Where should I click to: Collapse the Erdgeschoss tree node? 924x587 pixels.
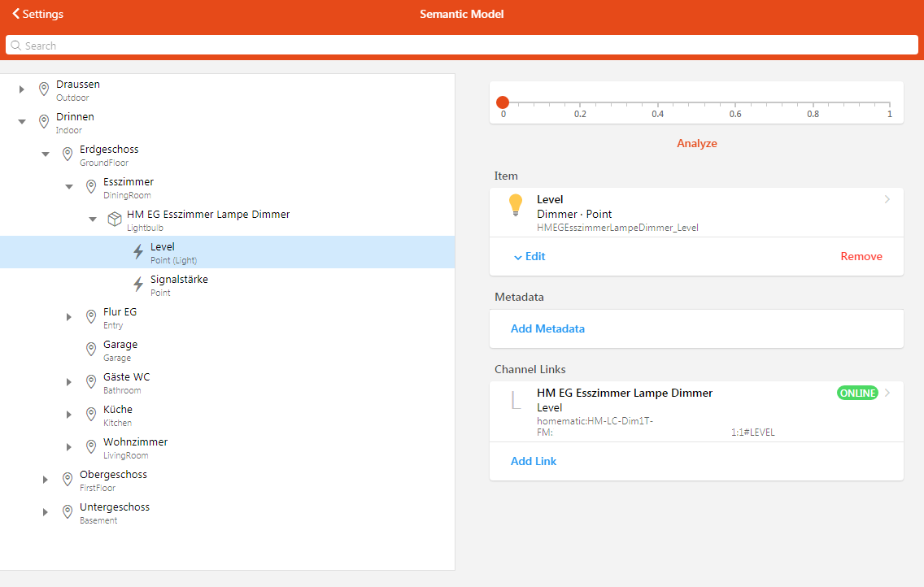[46, 154]
